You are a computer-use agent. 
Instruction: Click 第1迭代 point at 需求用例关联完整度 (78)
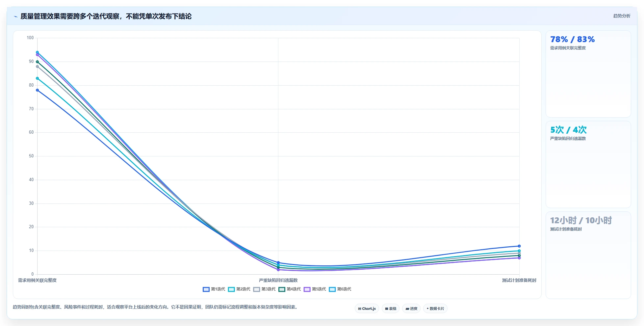coord(37,90)
